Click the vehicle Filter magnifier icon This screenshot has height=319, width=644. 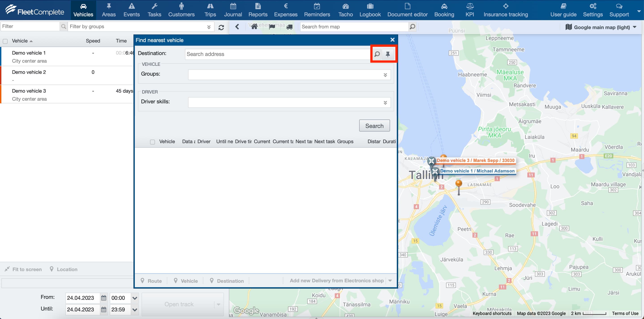tap(64, 26)
